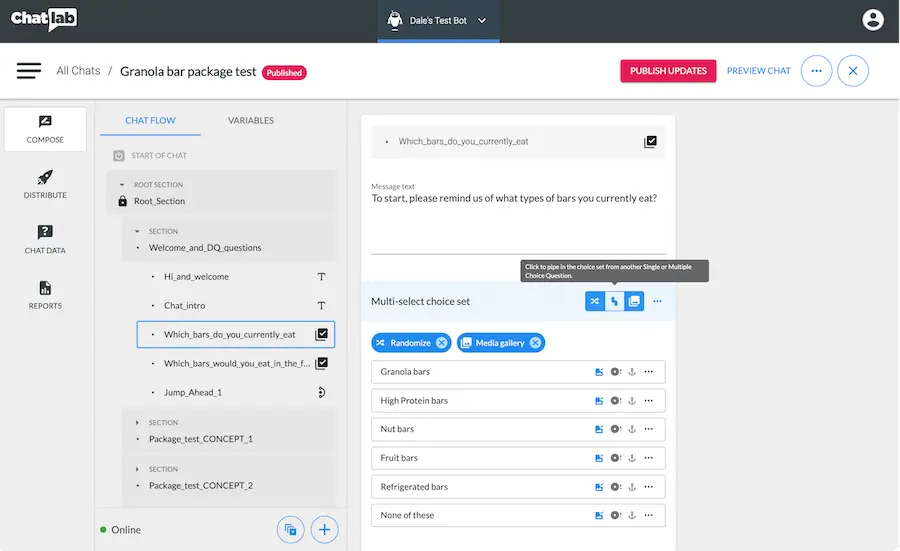Screen dimensions: 900x551
Task: Click the Publish Updates button
Action: point(668,71)
